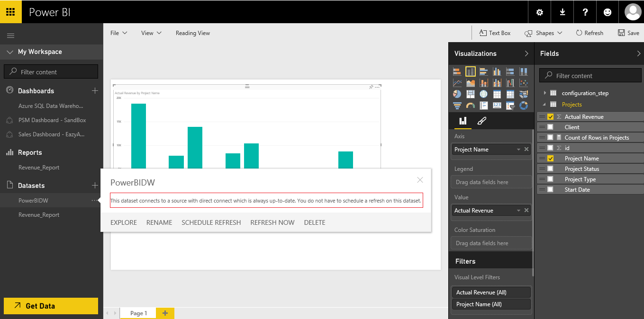Viewport: 644px width, 319px height.
Task: Open Project Name axis field dropdown
Action: [519, 150]
